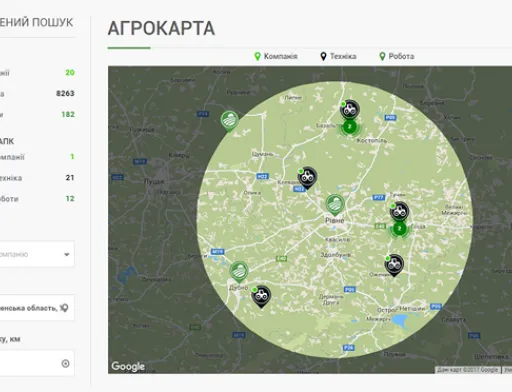Screen dimensions: 512x392
Task: Click the АГРОКАРТА heading
Action: [161, 28]
